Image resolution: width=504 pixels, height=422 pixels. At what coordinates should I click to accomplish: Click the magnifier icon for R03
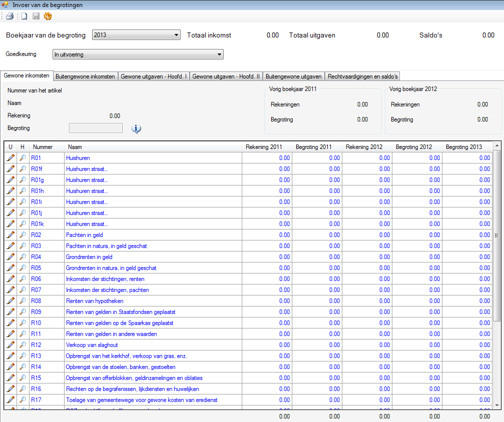click(x=23, y=245)
